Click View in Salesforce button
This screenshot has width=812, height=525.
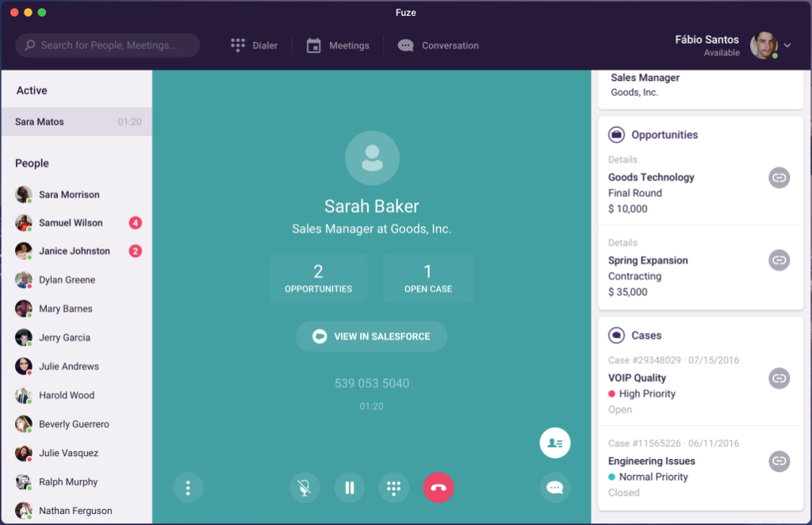(371, 336)
